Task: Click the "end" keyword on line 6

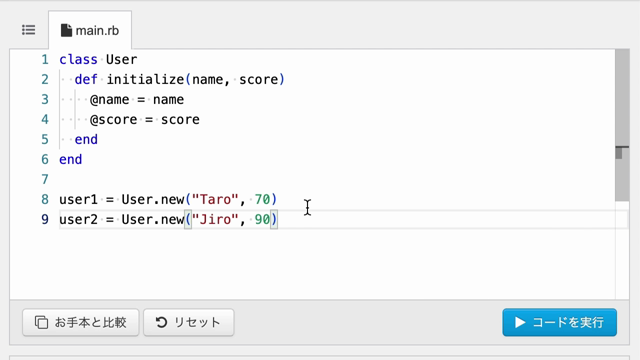Action: click(71, 159)
